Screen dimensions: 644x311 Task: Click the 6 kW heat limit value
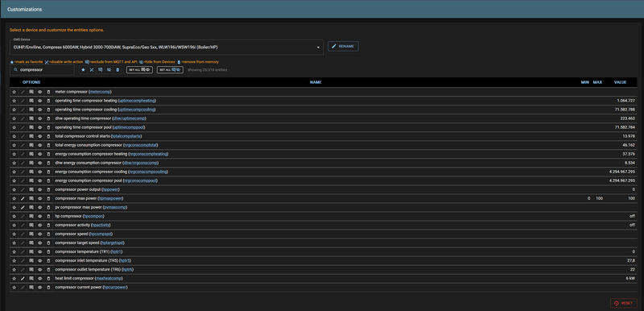(x=630, y=279)
